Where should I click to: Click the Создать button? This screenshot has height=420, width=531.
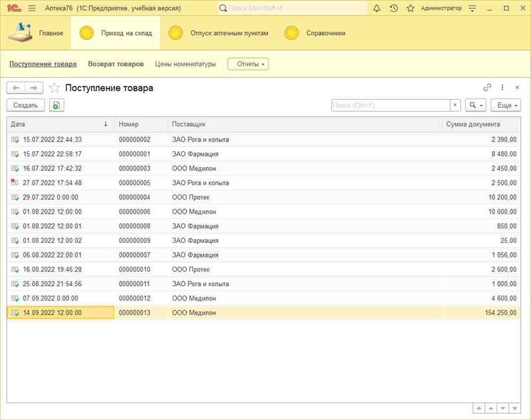25,105
